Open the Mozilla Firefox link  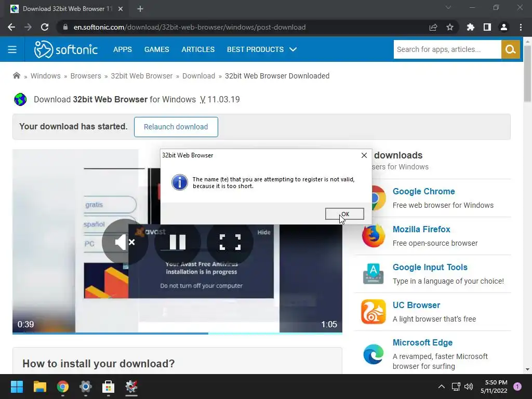[421, 229]
